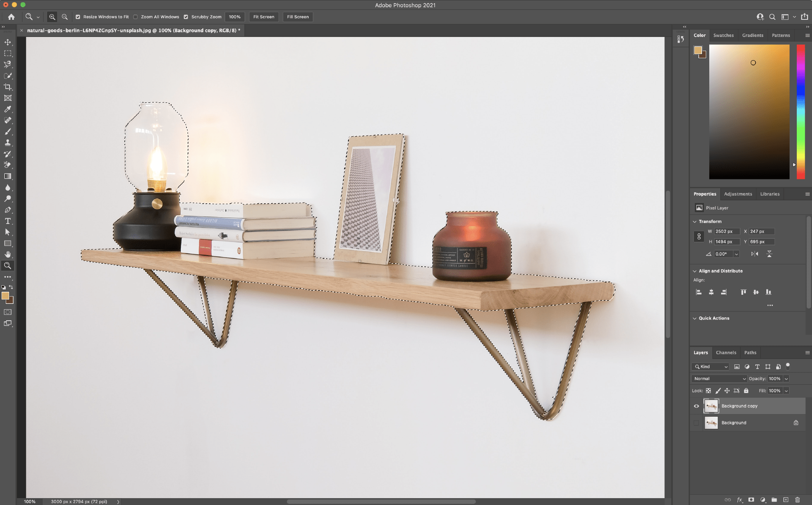Select the Healing Brush tool
The image size is (812, 505).
8,120
